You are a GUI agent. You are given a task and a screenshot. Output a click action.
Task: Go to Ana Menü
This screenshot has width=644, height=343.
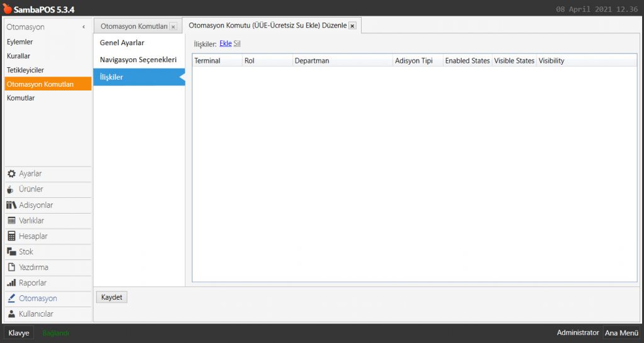(621, 333)
